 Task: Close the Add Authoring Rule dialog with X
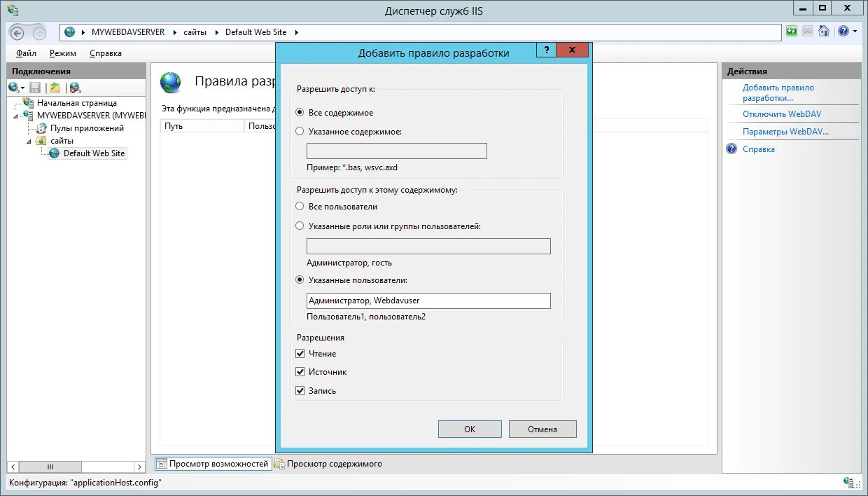pos(573,50)
